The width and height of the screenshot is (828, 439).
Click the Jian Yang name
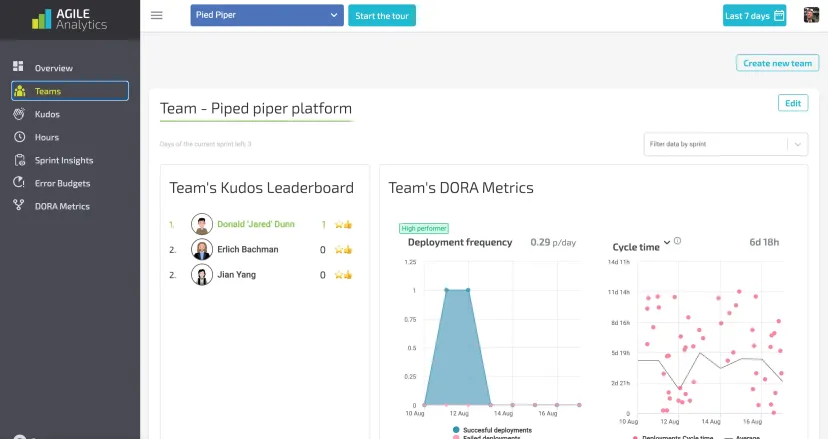coord(236,275)
